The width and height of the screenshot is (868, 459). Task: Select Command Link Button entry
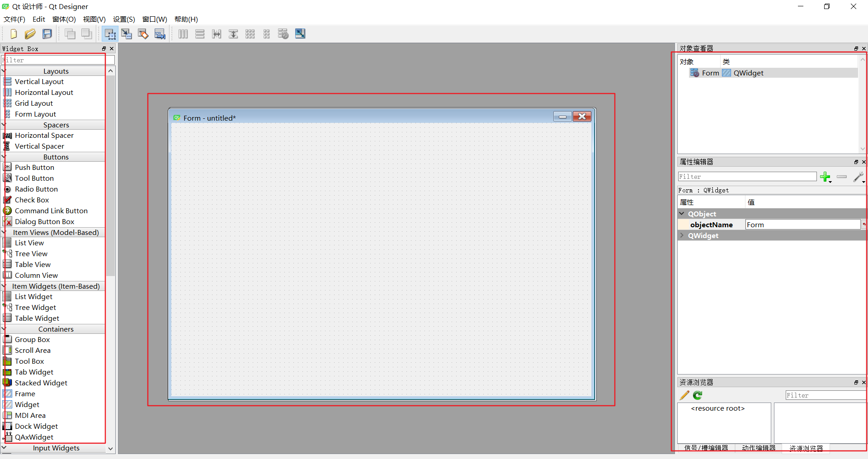tap(51, 211)
